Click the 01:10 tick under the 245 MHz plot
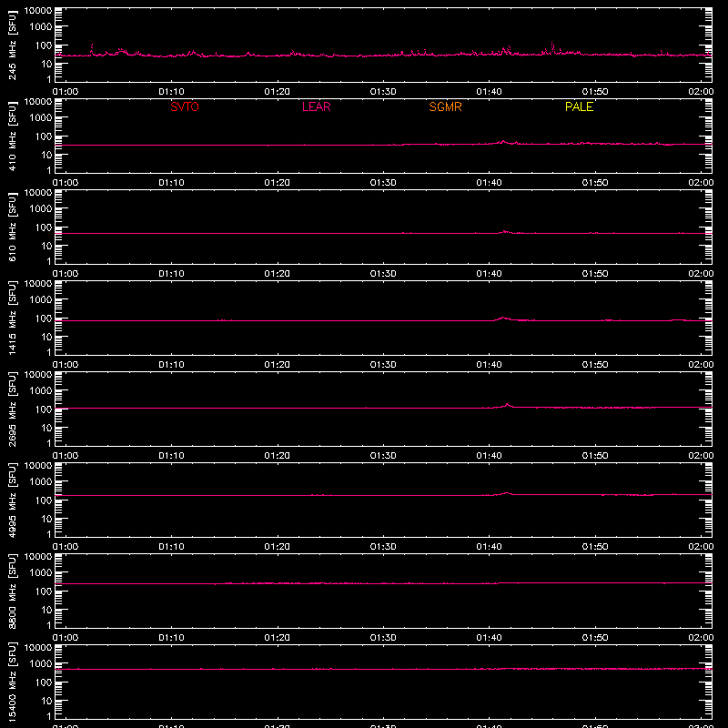 click(x=171, y=92)
